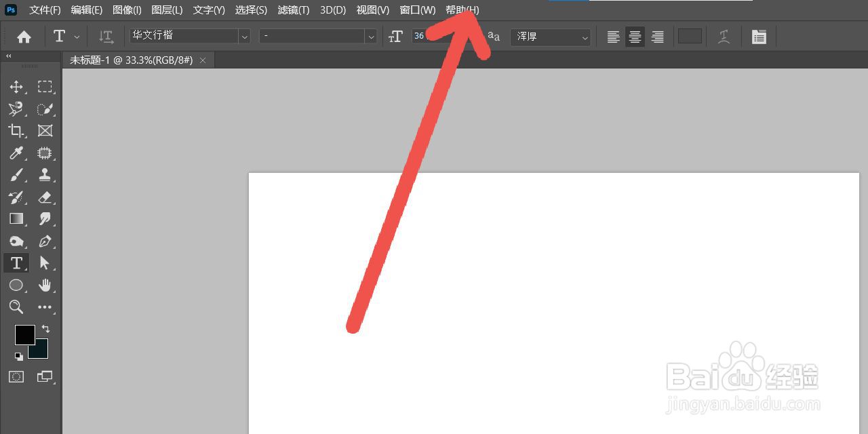868x434 pixels.
Task: Open the 3D(D) menu
Action: click(x=333, y=10)
